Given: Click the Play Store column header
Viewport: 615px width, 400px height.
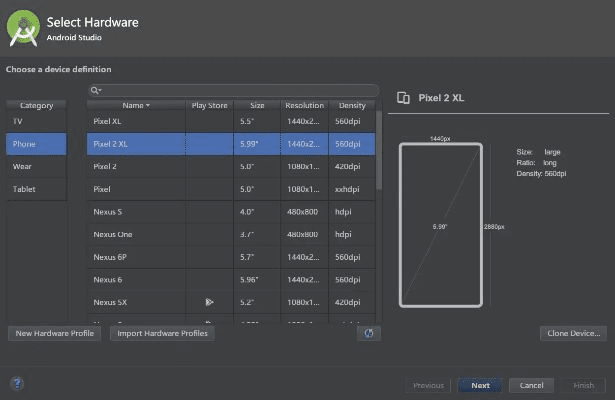Looking at the screenshot, I should click(x=211, y=105).
